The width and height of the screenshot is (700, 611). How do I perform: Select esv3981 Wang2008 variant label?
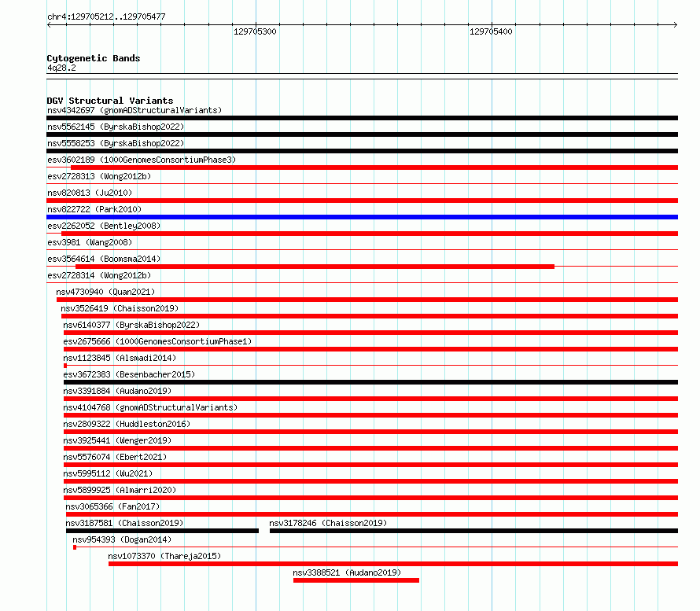coord(90,242)
